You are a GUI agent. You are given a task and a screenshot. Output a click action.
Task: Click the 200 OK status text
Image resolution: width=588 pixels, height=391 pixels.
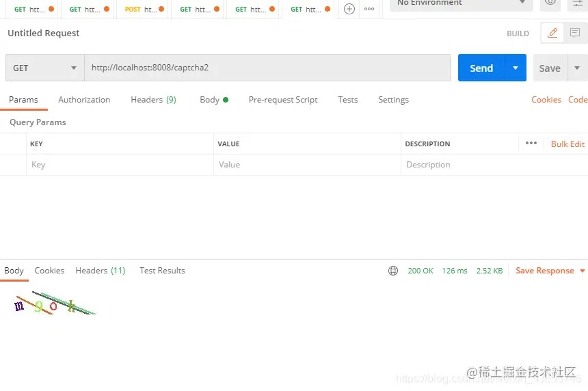420,271
